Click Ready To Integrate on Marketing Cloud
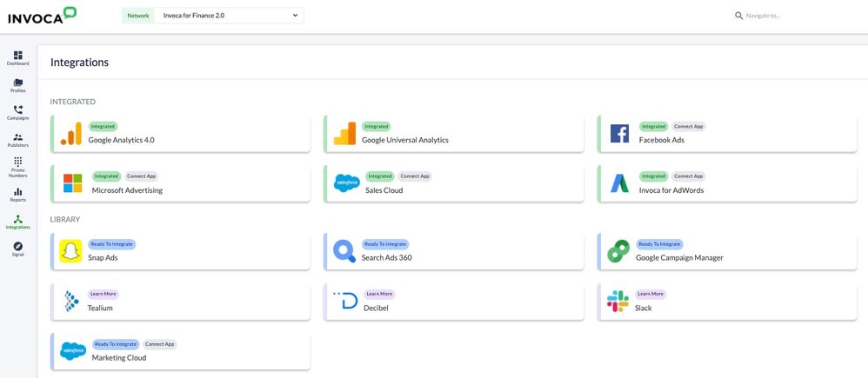The height and width of the screenshot is (378, 868). (x=116, y=344)
